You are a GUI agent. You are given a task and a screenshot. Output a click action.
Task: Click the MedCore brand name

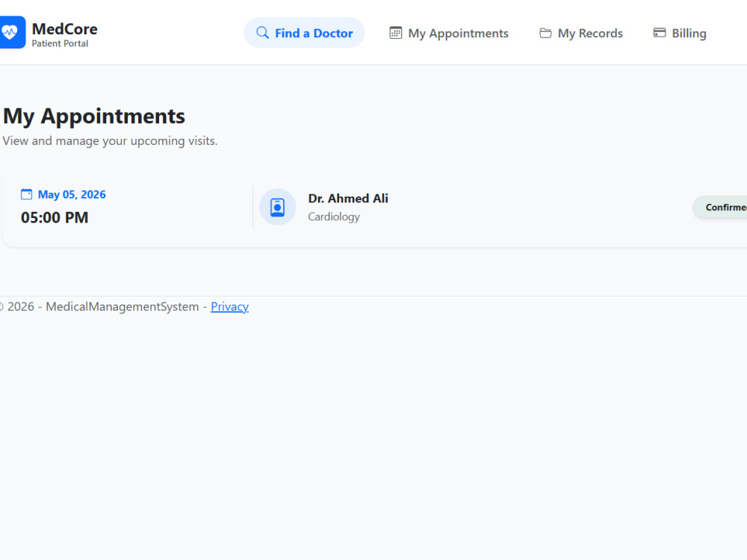(x=65, y=28)
